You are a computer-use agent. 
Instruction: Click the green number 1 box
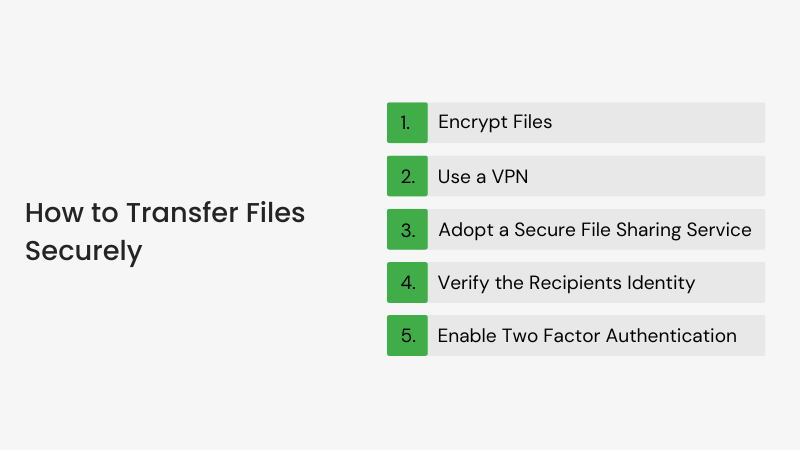pyautogui.click(x=407, y=122)
